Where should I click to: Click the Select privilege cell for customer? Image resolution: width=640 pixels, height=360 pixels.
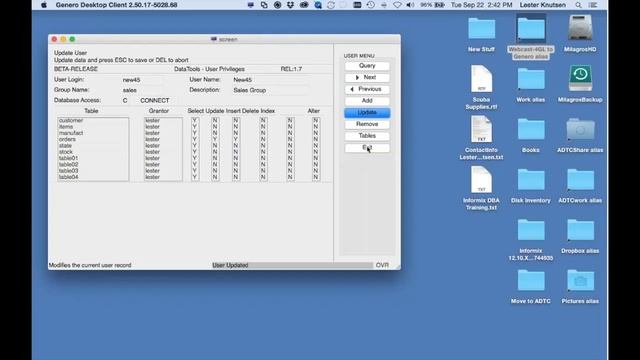point(195,120)
